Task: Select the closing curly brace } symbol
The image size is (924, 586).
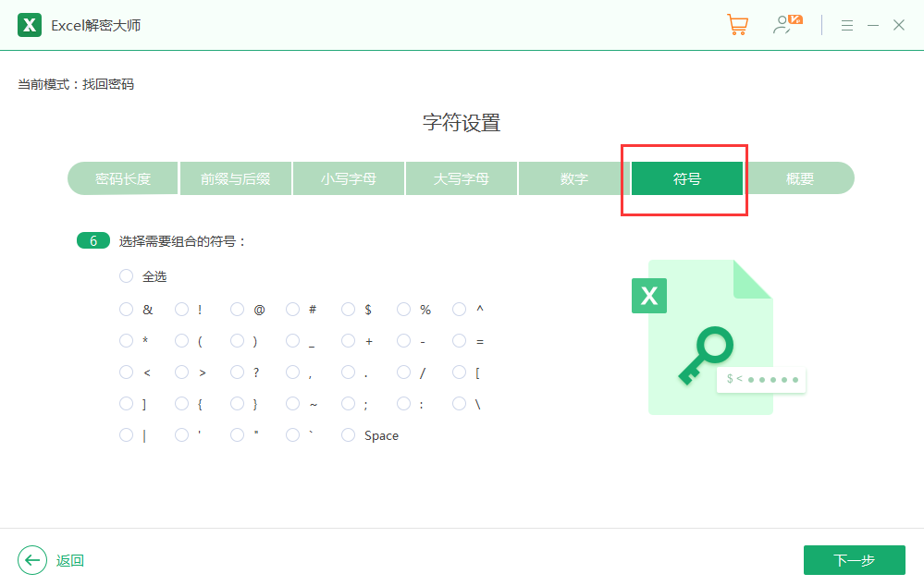Action: coord(237,403)
